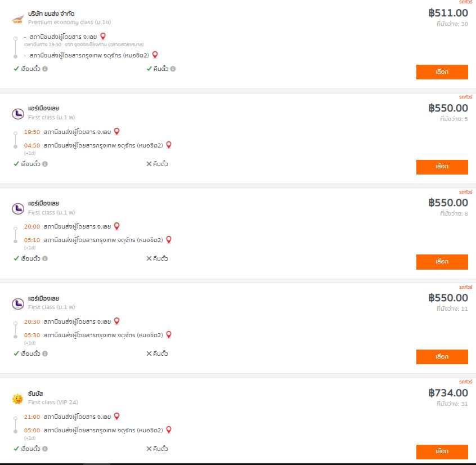Click the map pin for the 05:30 arrival station
This screenshot has height=465, width=476.
(x=169, y=335)
